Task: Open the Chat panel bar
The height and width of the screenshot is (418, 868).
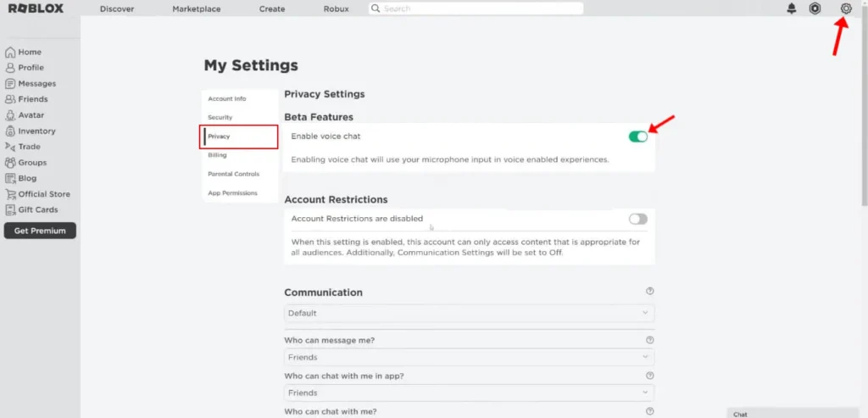Action: point(795,414)
